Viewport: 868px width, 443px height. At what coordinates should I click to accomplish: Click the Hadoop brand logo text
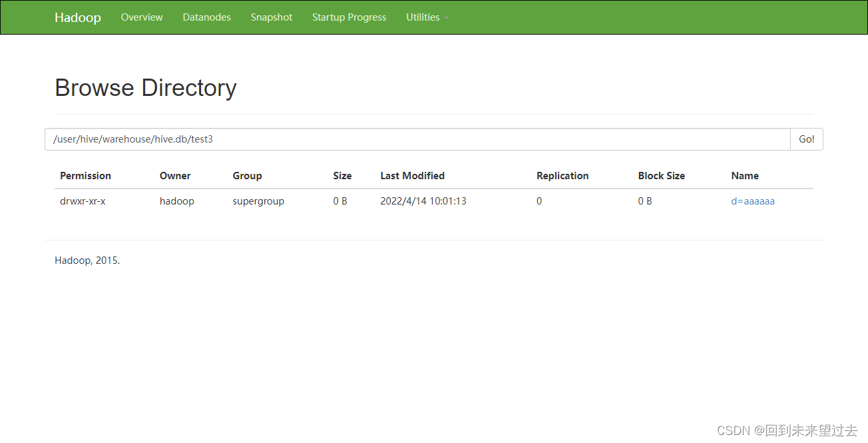77,17
